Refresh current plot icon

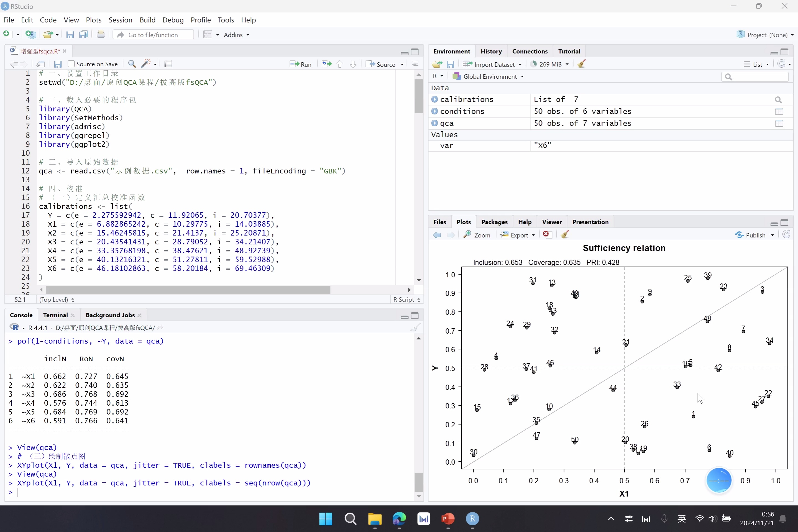coord(786,234)
